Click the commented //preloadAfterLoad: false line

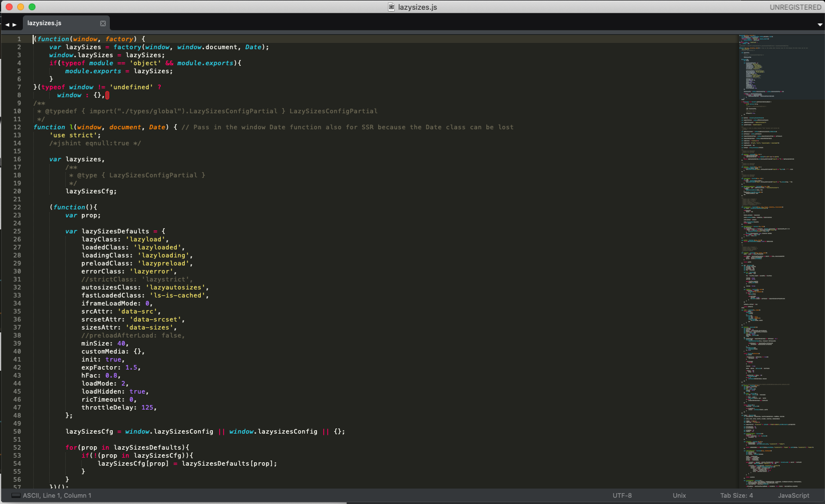tap(133, 335)
